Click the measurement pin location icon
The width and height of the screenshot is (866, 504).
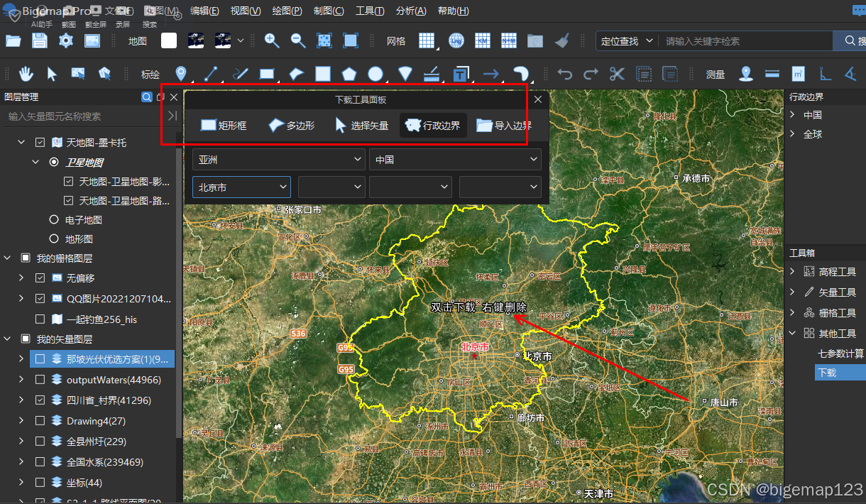click(746, 73)
